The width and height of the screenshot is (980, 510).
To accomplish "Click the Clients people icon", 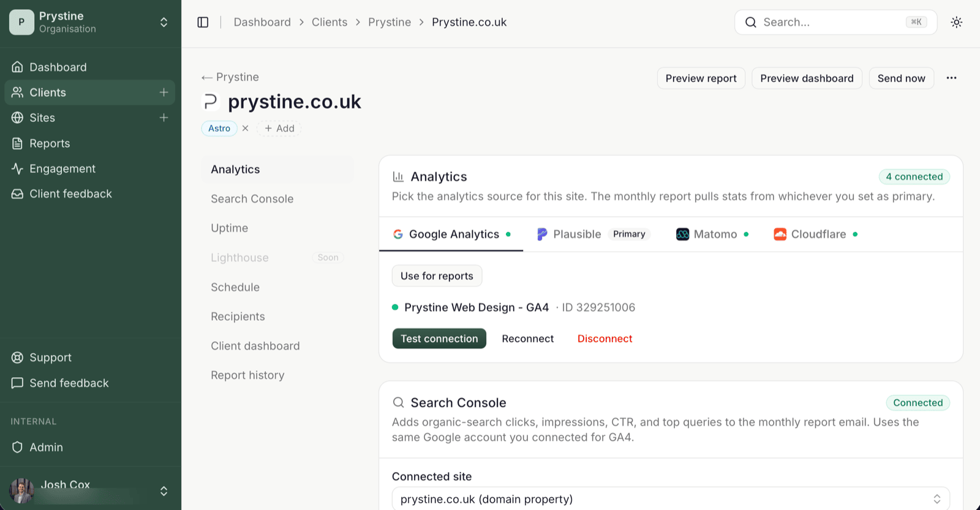I will [x=17, y=92].
